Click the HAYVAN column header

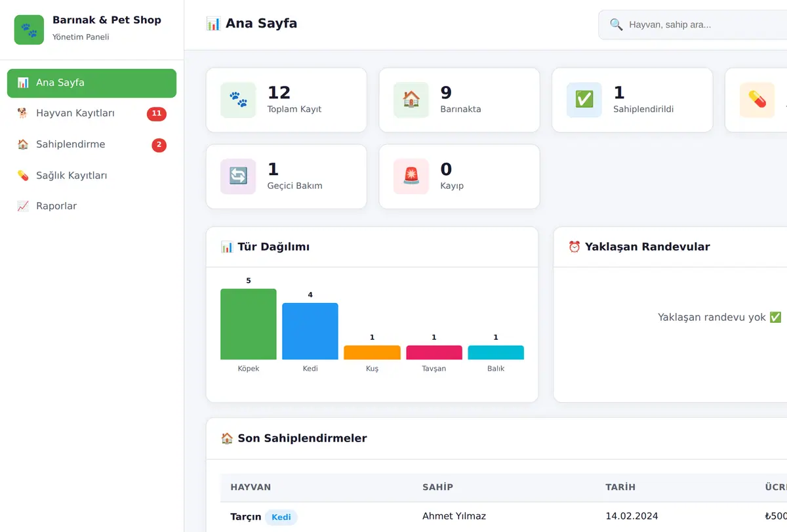click(x=251, y=487)
